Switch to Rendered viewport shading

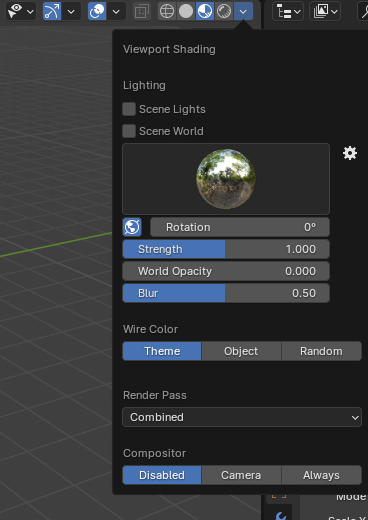pos(224,11)
